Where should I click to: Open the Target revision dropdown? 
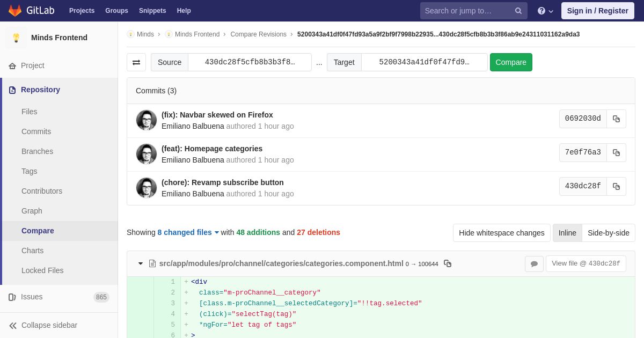(x=424, y=62)
